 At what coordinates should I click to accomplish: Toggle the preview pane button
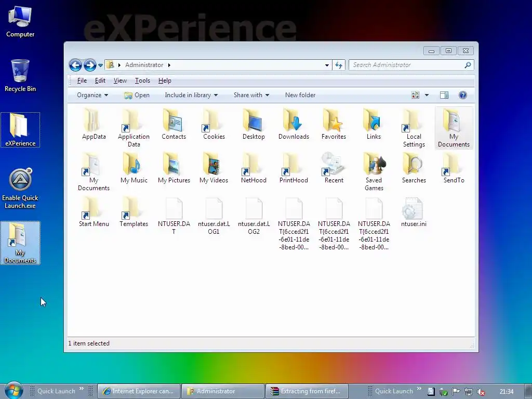click(444, 95)
